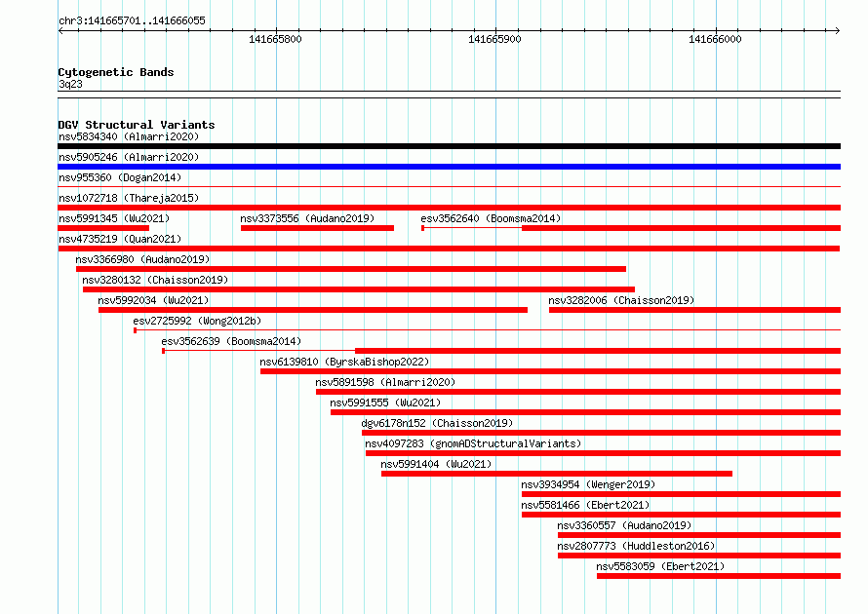Click the Cytogenetic Bands track title
868x614 pixels.
coord(116,72)
